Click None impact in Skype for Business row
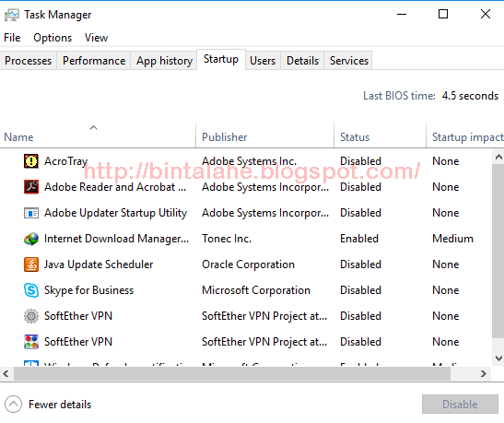Screen dimensions: 504x423 tap(446, 290)
